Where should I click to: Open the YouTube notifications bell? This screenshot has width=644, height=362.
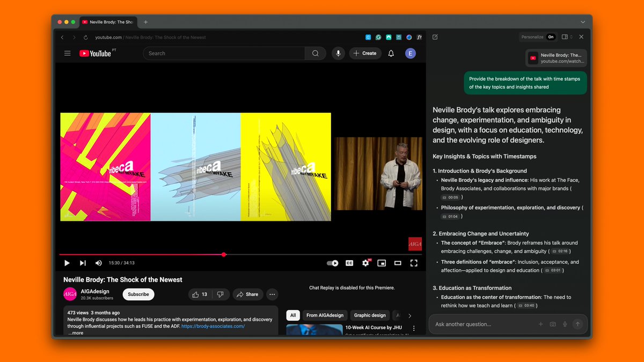(391, 53)
